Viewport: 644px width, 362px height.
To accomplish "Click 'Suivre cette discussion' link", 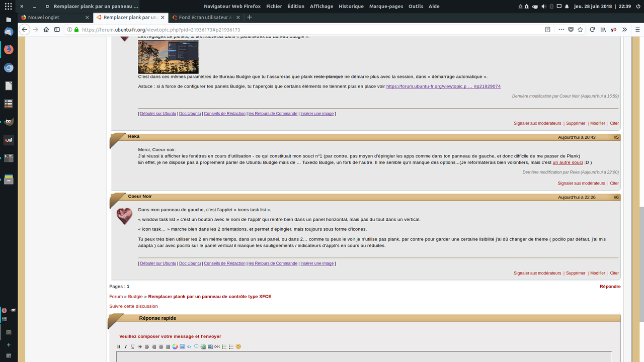I will 133,306.
